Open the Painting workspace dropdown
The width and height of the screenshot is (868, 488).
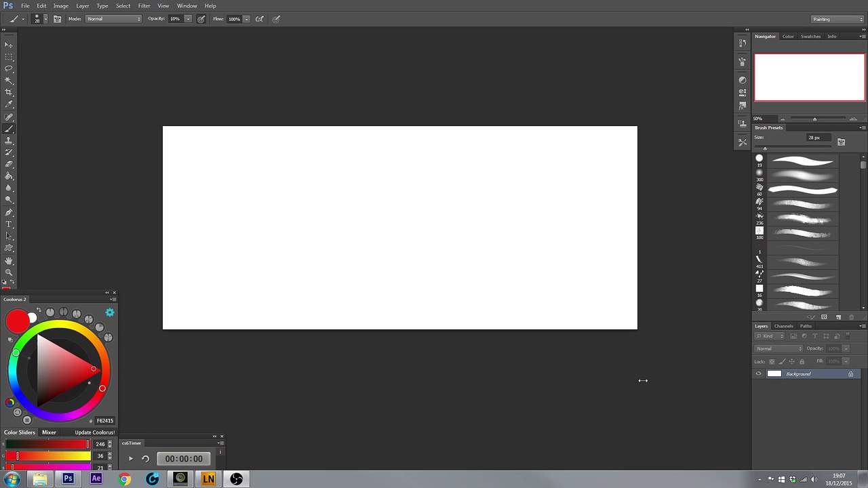tap(838, 19)
